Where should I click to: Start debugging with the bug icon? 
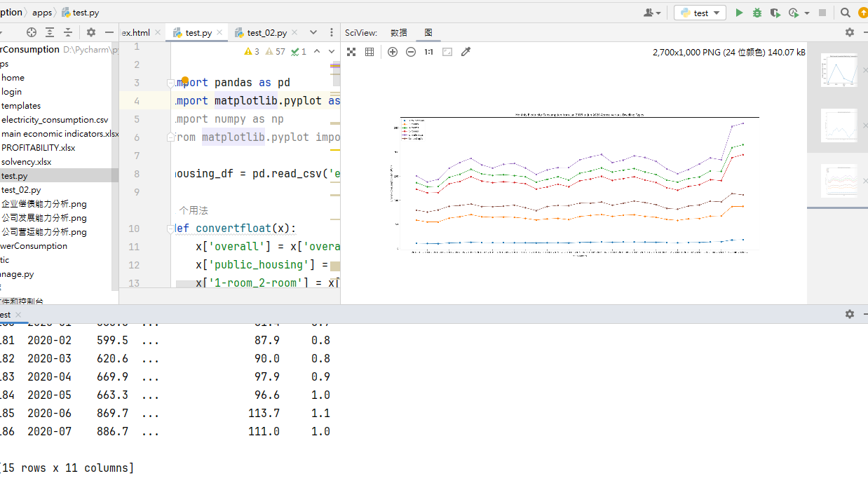757,13
